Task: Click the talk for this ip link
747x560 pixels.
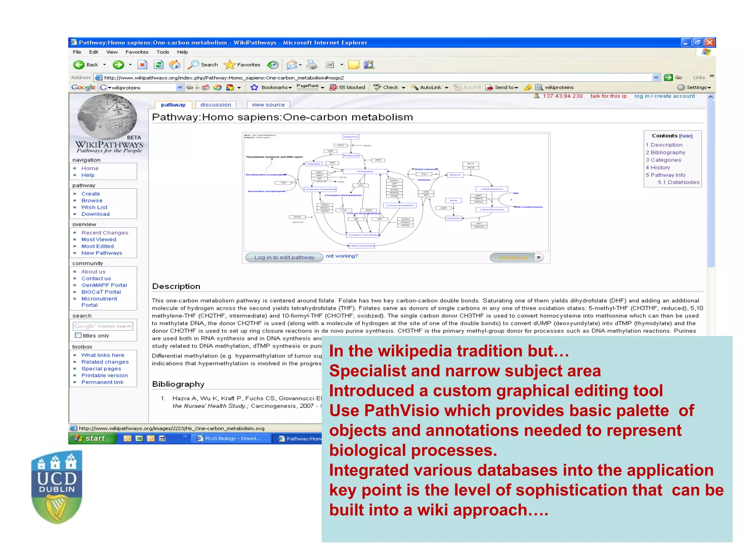Action: [x=608, y=96]
